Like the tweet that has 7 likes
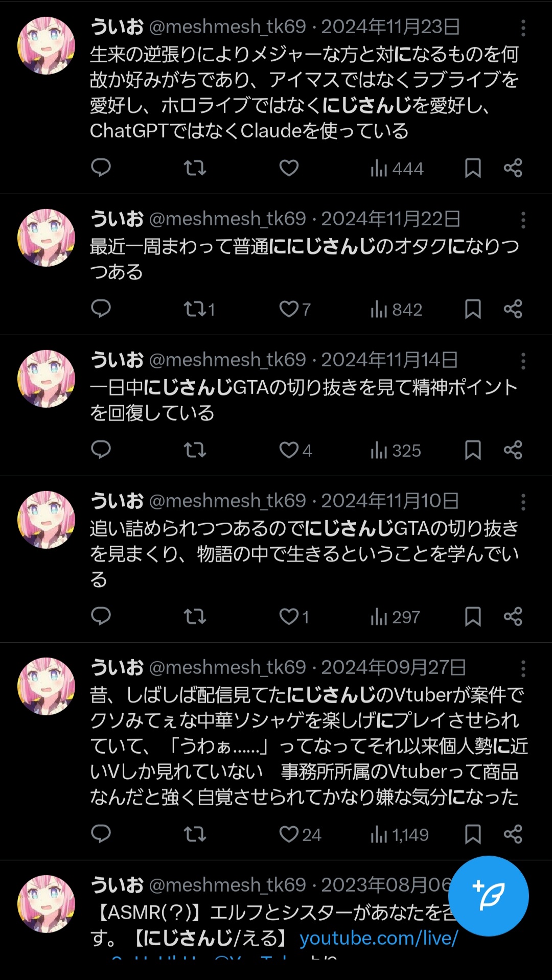 tap(295, 309)
